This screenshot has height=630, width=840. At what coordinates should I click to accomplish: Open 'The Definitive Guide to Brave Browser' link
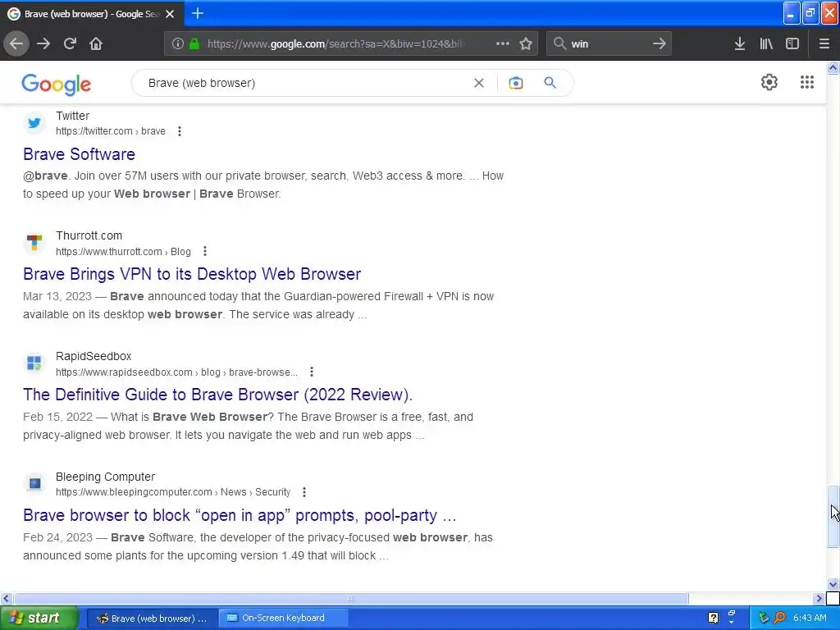217,395
